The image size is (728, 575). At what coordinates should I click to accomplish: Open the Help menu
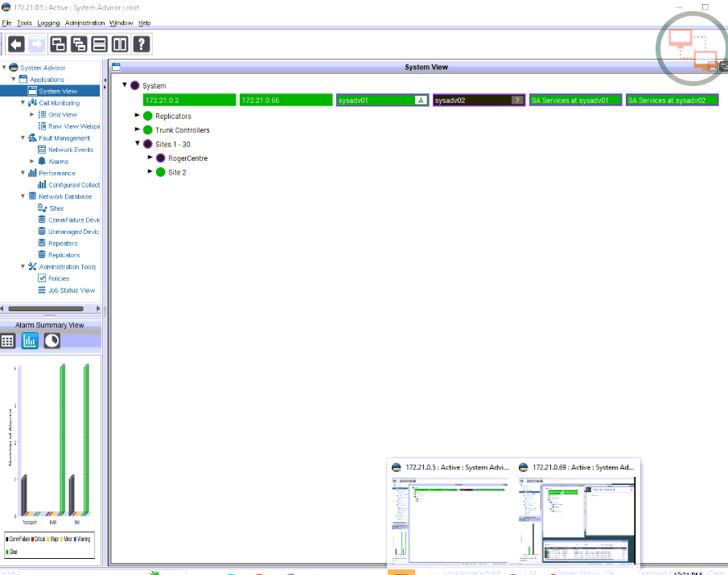pyautogui.click(x=144, y=23)
